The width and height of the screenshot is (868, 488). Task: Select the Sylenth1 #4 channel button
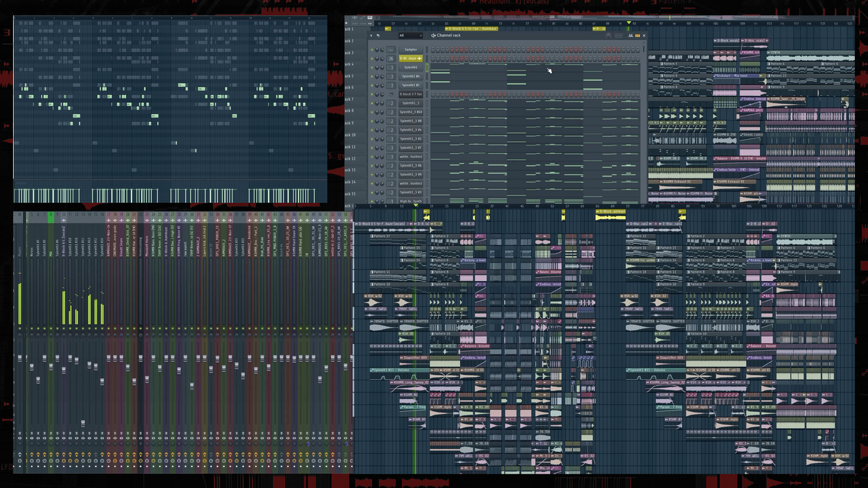411,76
